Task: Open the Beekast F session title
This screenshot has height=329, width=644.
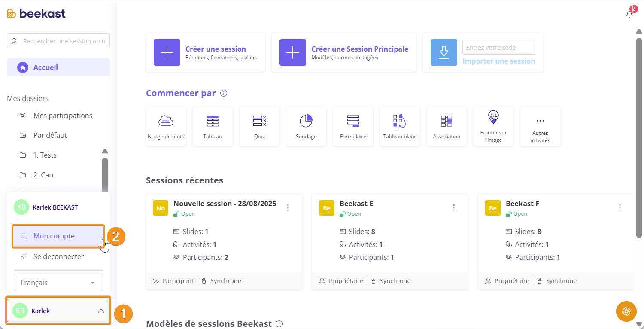Action: 522,204
